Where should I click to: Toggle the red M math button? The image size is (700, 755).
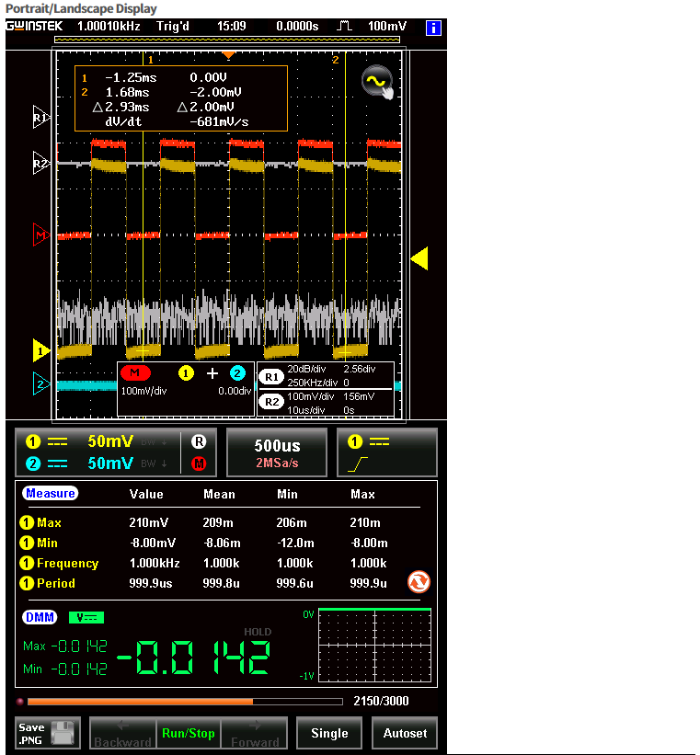click(x=199, y=463)
